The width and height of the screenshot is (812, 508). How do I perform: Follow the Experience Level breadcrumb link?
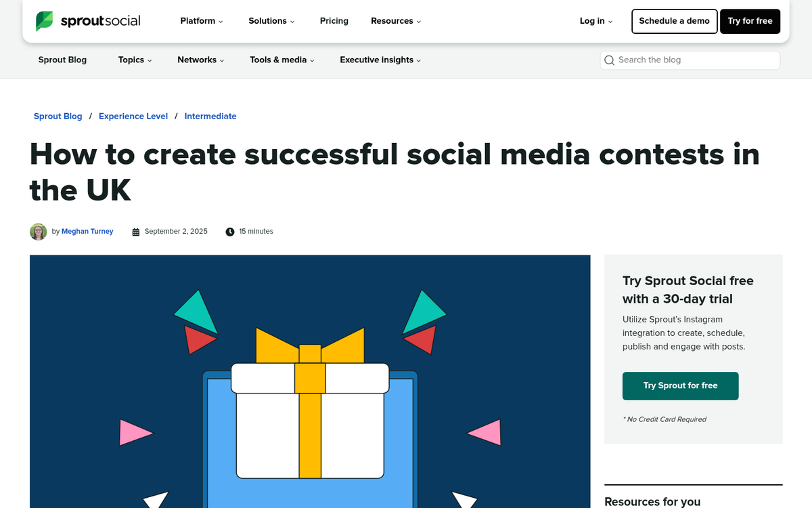click(x=133, y=117)
